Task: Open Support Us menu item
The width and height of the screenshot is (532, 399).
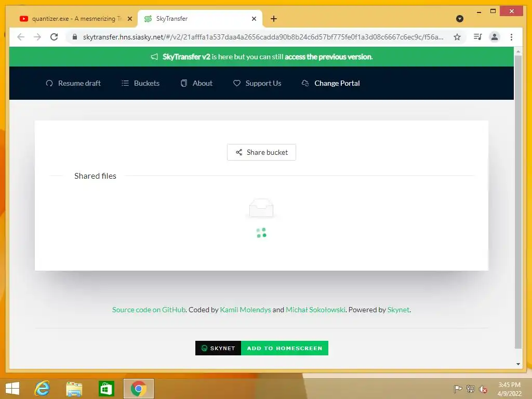Action: (257, 83)
